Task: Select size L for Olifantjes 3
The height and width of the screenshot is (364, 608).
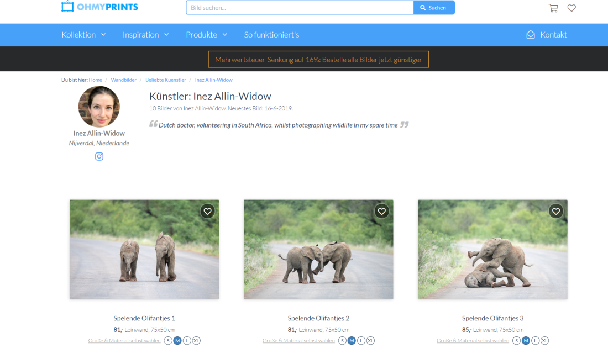Action: click(536, 341)
